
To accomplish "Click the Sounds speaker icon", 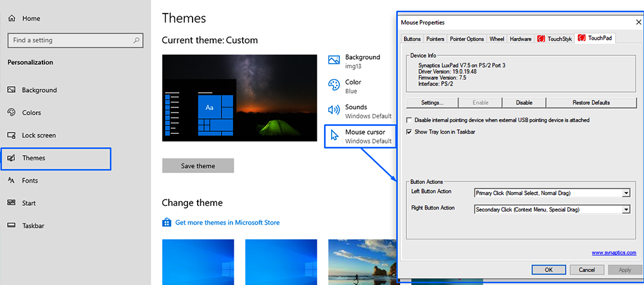I will tap(334, 110).
